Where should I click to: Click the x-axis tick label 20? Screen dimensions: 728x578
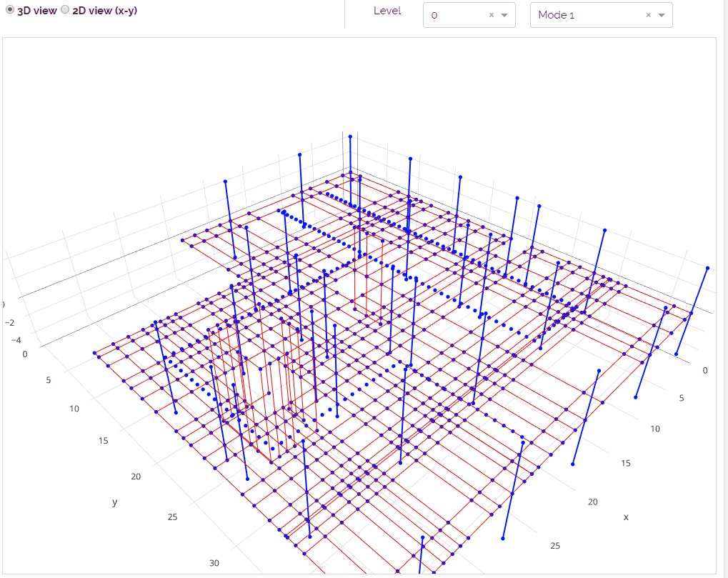(x=593, y=502)
